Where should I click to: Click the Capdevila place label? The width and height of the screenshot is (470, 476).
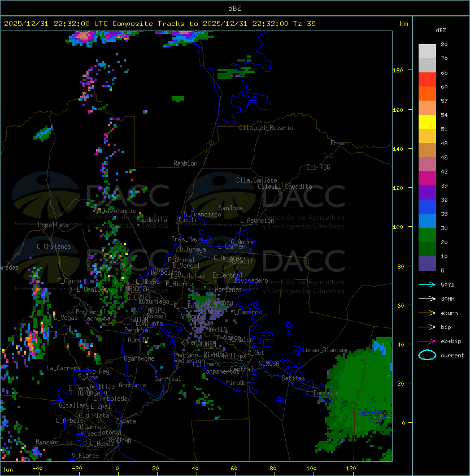coord(152,220)
